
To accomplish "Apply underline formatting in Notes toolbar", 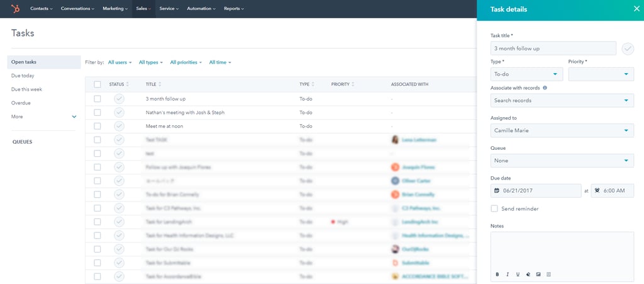I will [x=518, y=275].
